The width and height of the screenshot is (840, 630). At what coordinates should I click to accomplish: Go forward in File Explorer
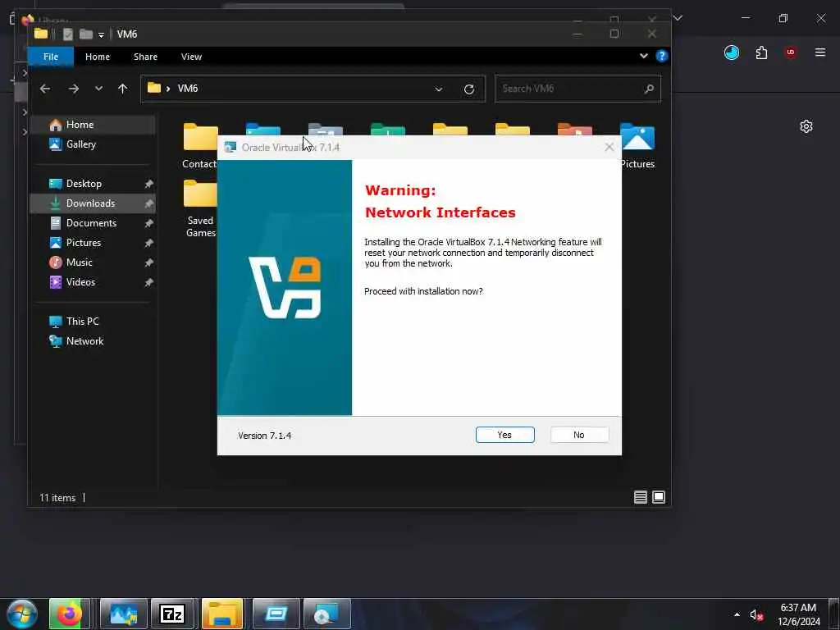click(x=74, y=89)
